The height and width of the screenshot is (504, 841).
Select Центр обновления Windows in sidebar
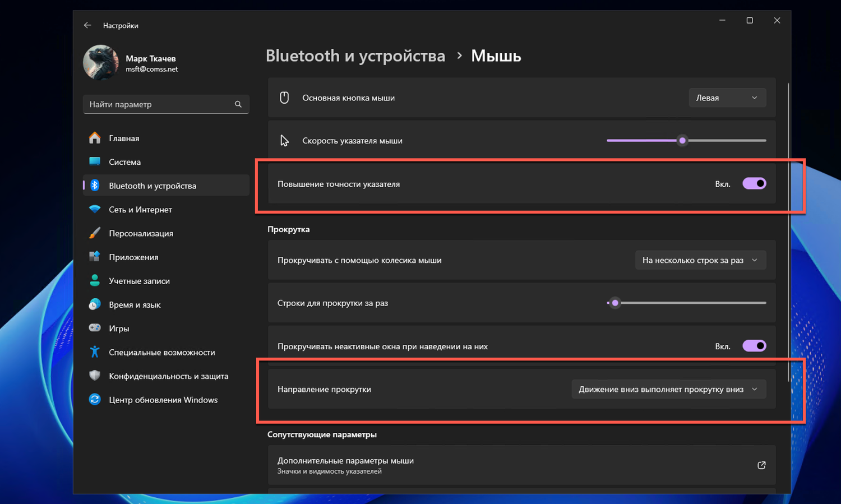point(166,400)
